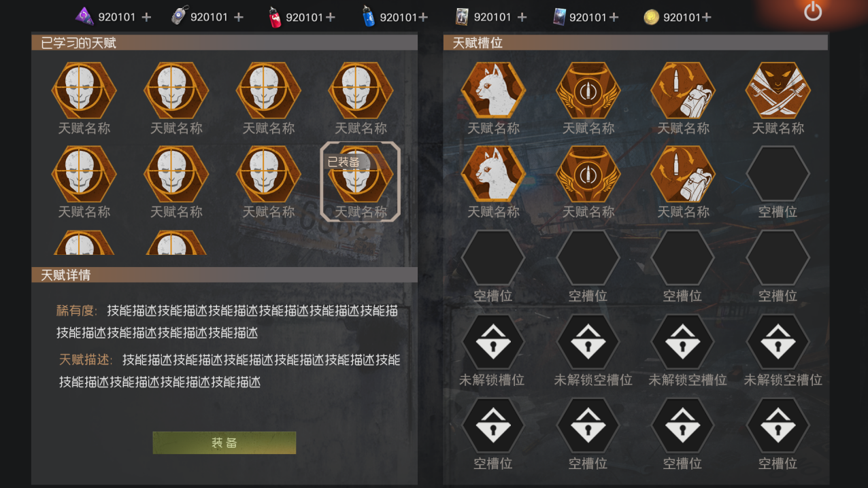
Task: Click the 已学习的天赋 panel header
Action: [224, 43]
